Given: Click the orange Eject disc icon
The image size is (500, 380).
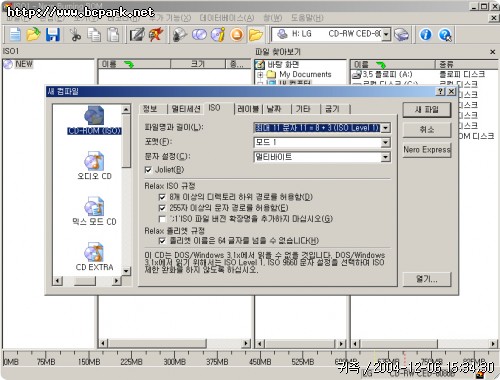Looking at the screenshot, I should (237, 34).
